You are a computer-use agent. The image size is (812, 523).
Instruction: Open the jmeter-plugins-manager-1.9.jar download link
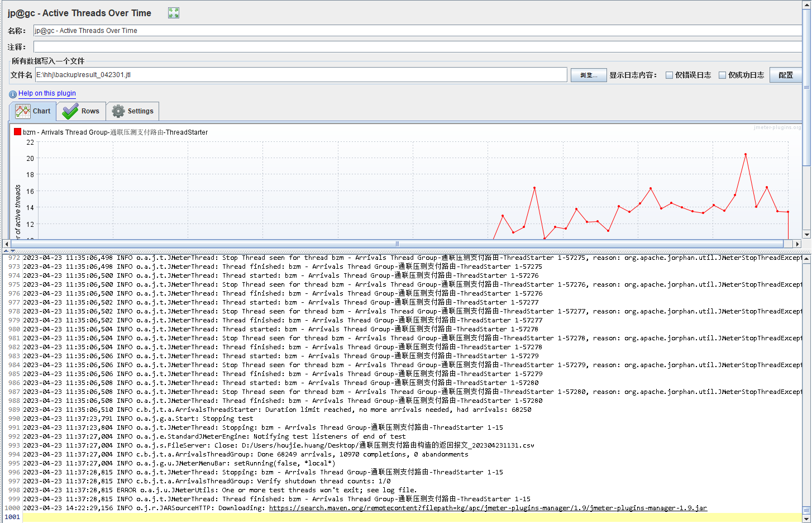coord(488,508)
